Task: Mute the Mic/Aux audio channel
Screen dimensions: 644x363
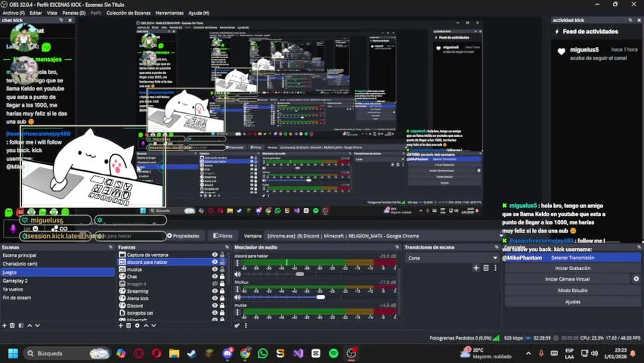Action: (x=238, y=297)
